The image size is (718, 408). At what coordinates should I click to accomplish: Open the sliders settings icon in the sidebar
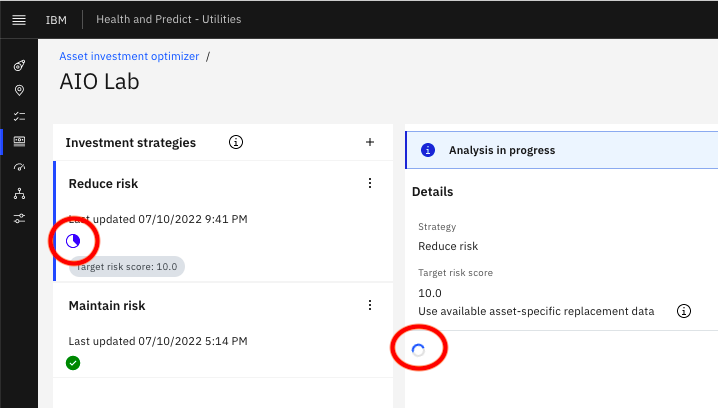19,218
